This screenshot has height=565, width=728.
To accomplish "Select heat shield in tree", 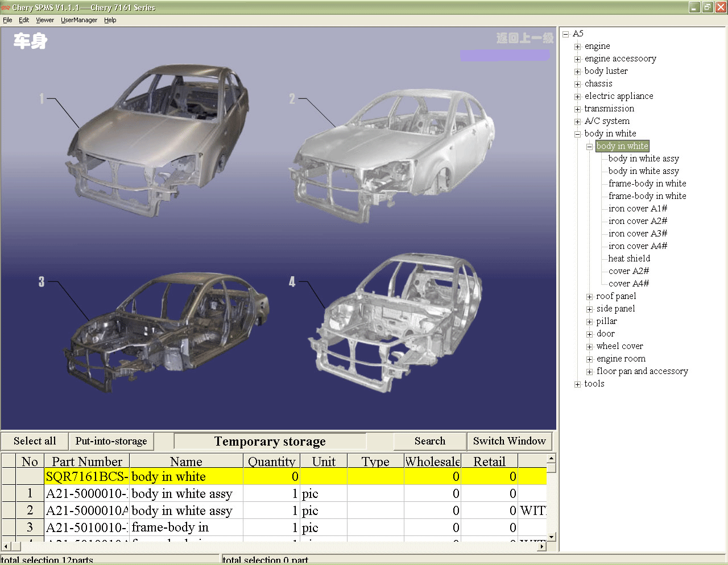I will [x=629, y=259].
